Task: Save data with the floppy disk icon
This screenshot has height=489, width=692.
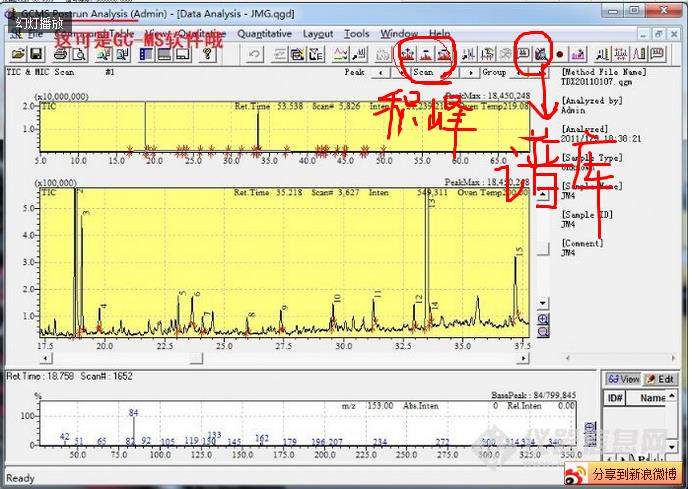Action: (x=36, y=54)
